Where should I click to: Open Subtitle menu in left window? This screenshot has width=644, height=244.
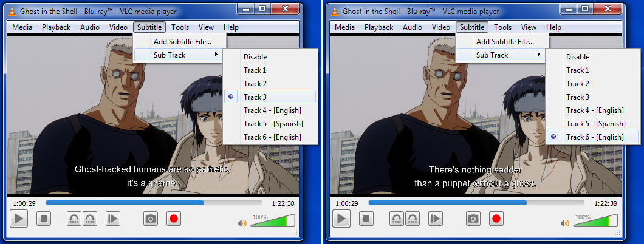point(149,27)
